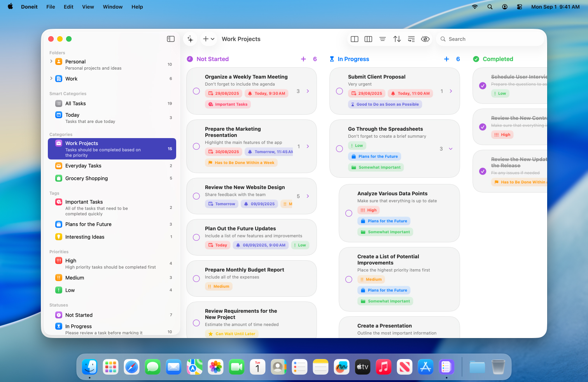
Task: Add task to Not Started column
Action: 303,59
